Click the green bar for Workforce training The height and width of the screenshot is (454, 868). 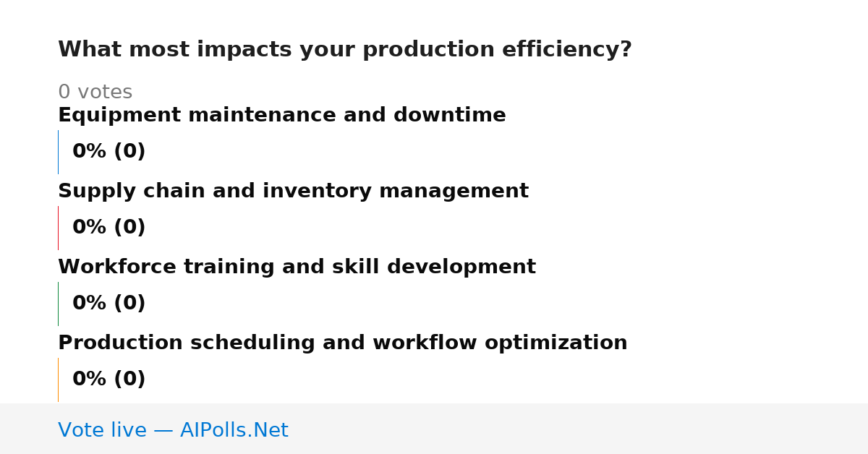(x=58, y=304)
